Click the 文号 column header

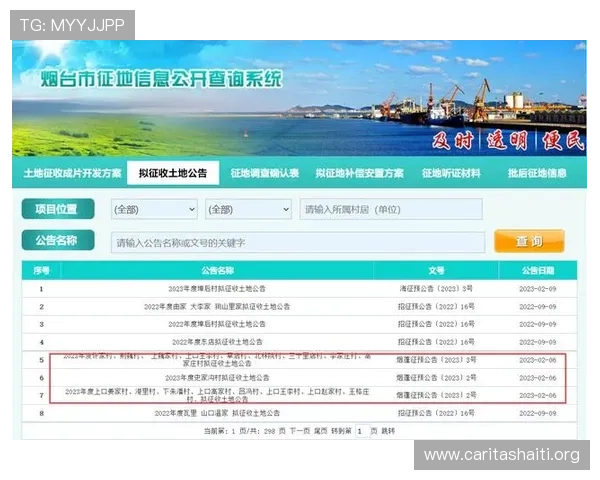tap(436, 271)
